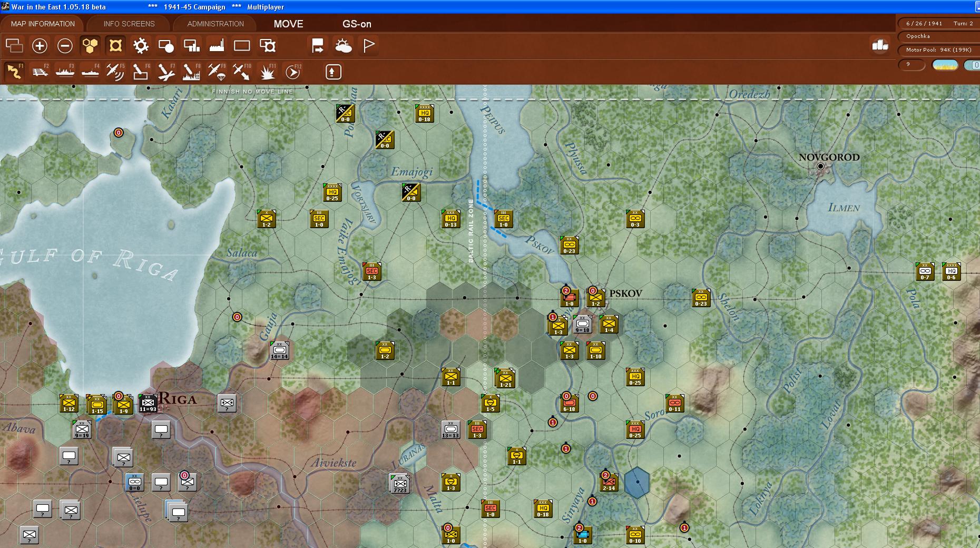Image resolution: width=980 pixels, height=548 pixels.
Task: Select the 1-15 unit west of Riga
Action: coord(96,405)
